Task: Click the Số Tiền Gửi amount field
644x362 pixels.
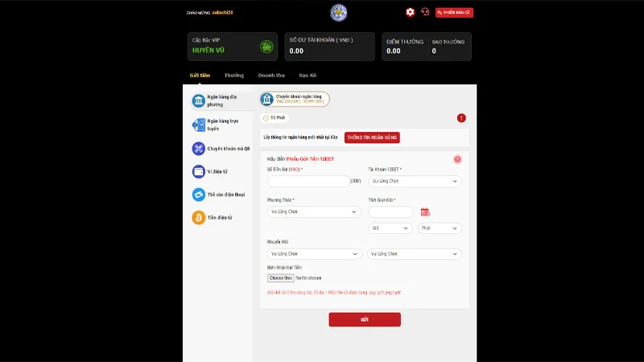Action: click(x=308, y=181)
